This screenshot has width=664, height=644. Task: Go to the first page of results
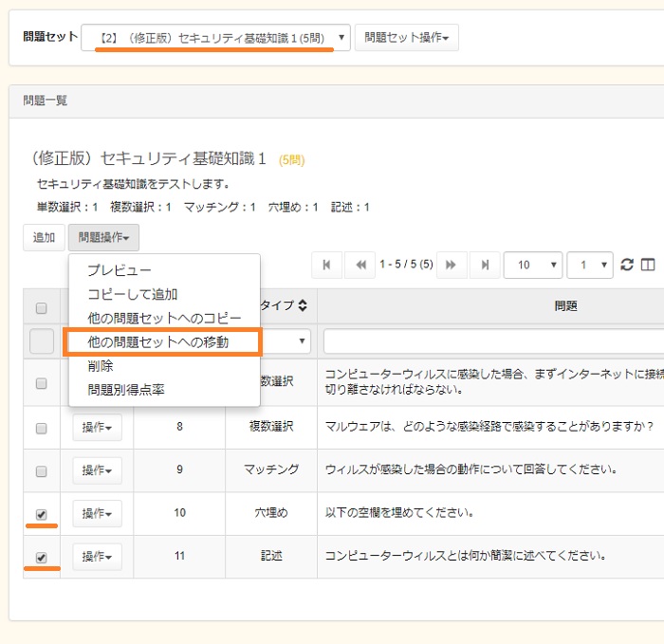coord(326,265)
